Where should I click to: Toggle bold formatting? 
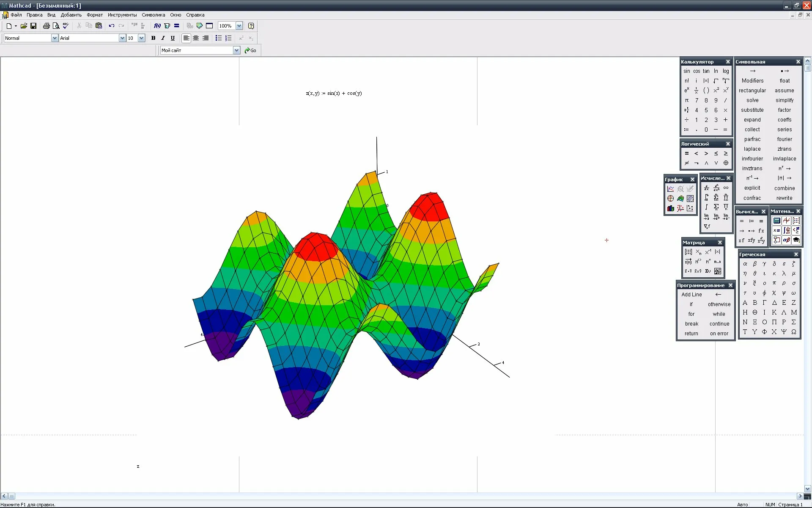click(x=153, y=38)
